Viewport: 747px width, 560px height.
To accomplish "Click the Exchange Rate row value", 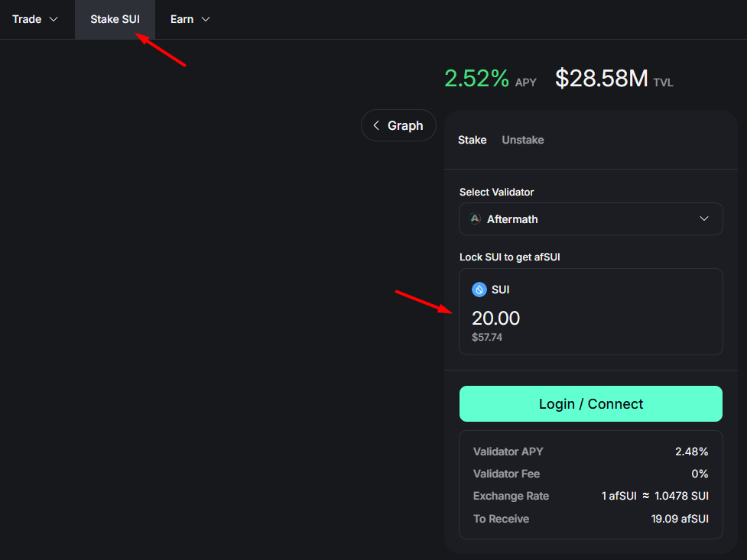I will click(x=654, y=496).
